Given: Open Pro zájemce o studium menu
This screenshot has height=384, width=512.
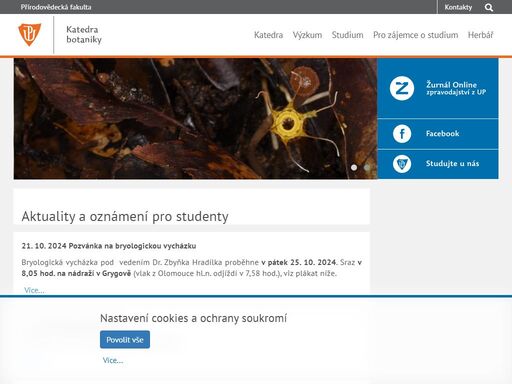Looking at the screenshot, I should click(415, 35).
